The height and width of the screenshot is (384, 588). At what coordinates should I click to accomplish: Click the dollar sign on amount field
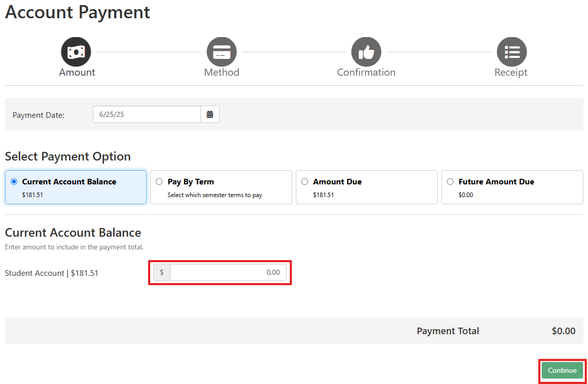pos(162,272)
